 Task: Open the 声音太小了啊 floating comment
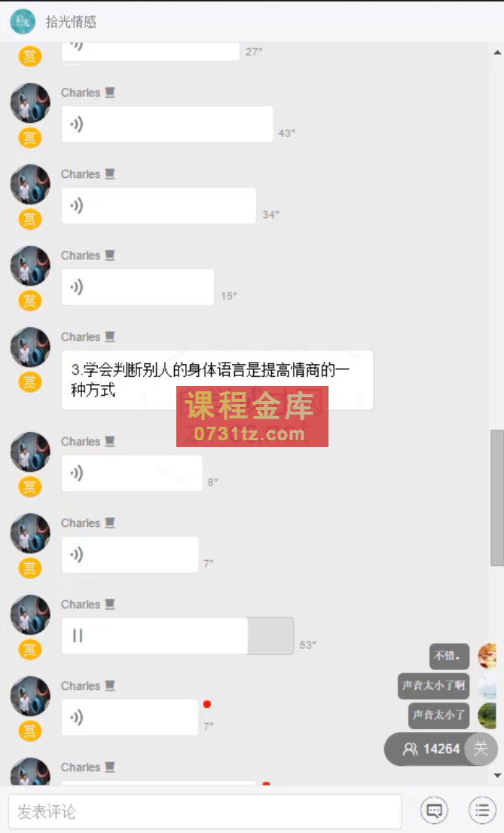pos(433,685)
